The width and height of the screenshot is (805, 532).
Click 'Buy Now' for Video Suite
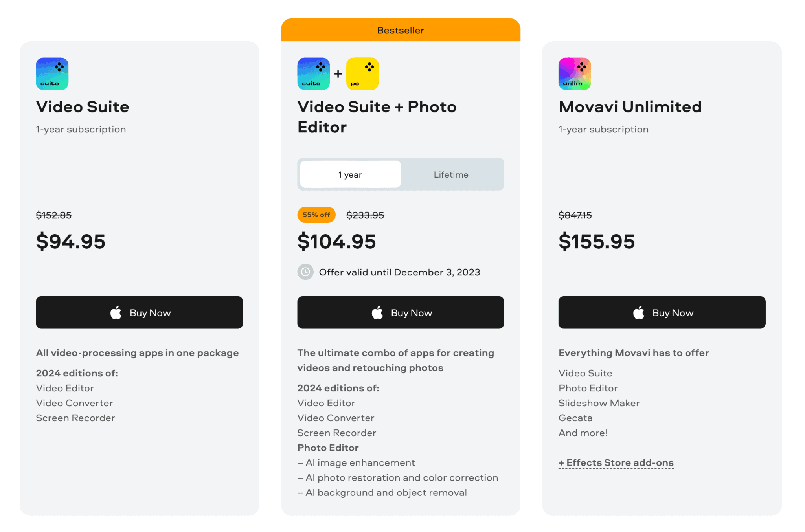point(140,312)
